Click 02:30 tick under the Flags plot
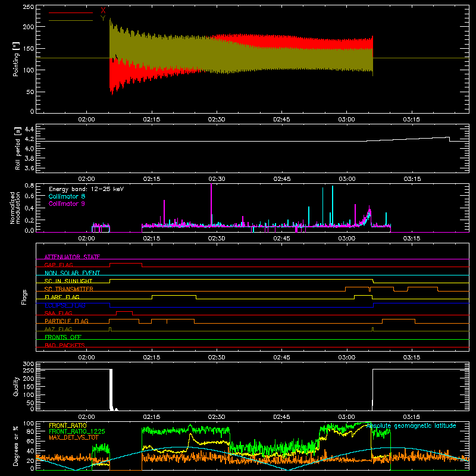The width and height of the screenshot is (476, 476). coord(217,358)
